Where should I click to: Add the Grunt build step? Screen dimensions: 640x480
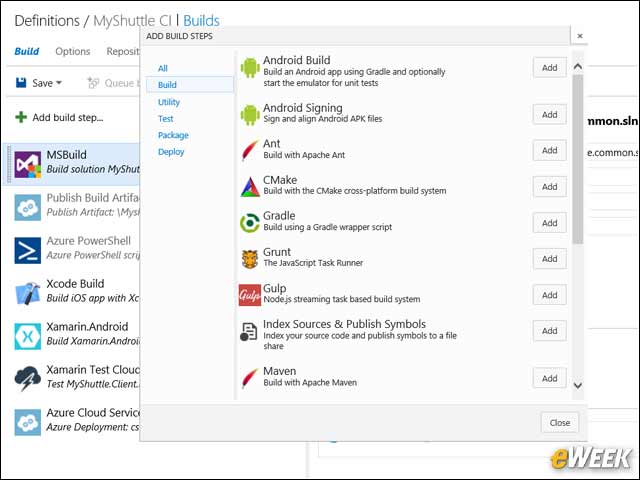[x=549, y=259]
